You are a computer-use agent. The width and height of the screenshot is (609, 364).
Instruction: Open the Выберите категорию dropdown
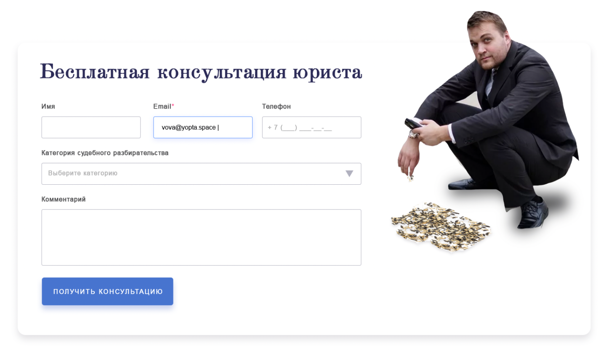pyautogui.click(x=201, y=174)
